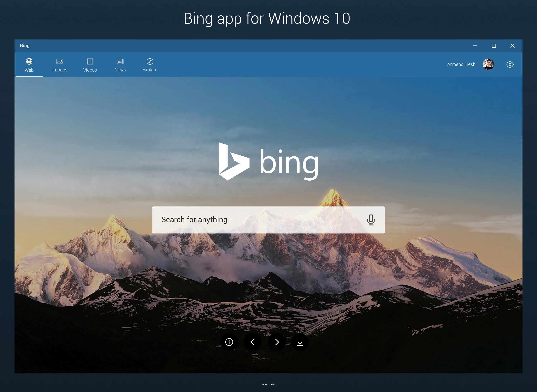Click the Images search tab icon
The image size is (537, 392).
(x=59, y=61)
